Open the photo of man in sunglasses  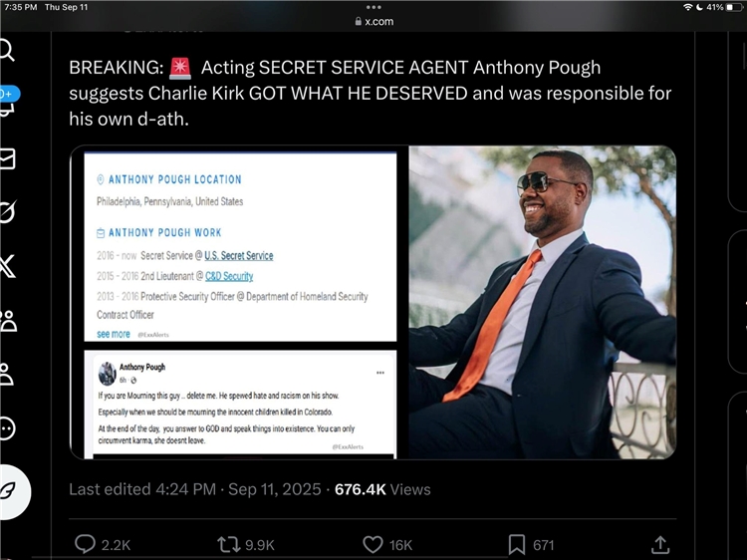tap(543, 303)
